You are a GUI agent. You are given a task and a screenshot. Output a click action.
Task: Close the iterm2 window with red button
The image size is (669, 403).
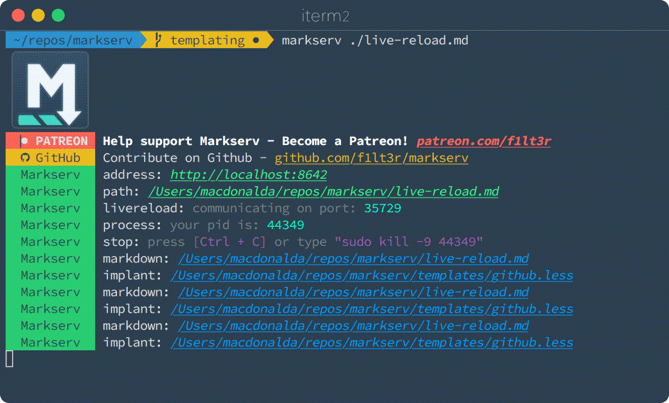[18, 15]
